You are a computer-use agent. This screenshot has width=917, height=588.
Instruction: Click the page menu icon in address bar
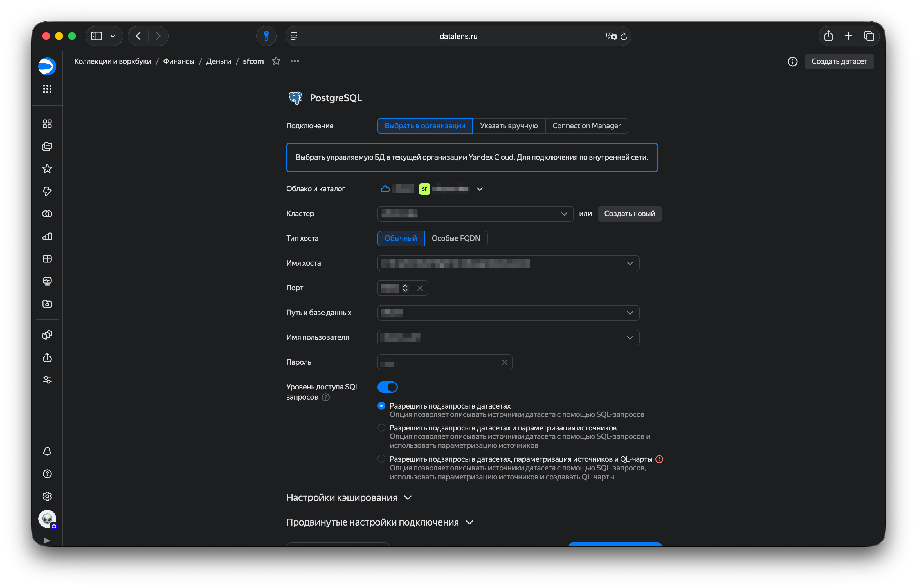point(294,36)
